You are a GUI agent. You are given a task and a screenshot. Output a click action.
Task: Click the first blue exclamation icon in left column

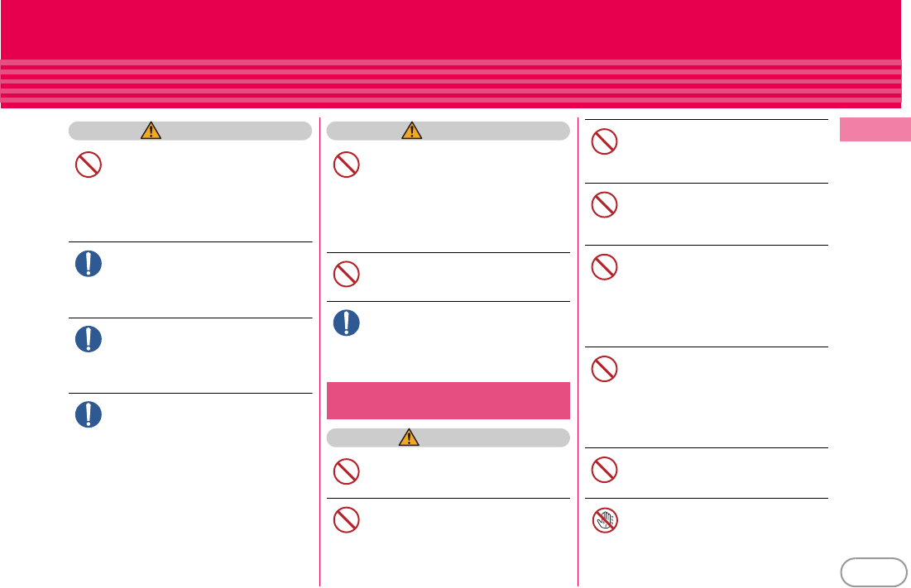tap(89, 264)
